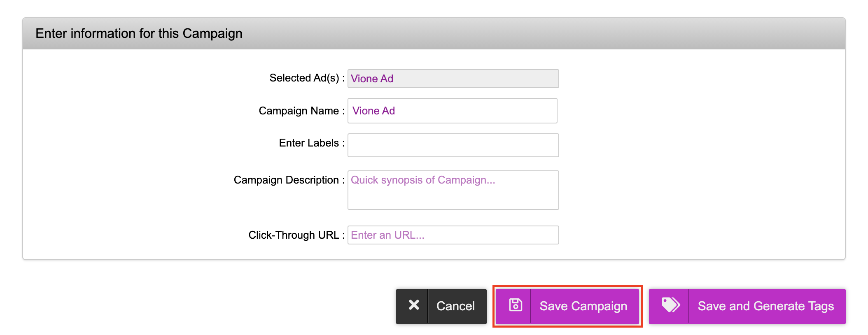Focus the Selected Ad(s) field
This screenshot has height=335, width=868.
click(453, 79)
